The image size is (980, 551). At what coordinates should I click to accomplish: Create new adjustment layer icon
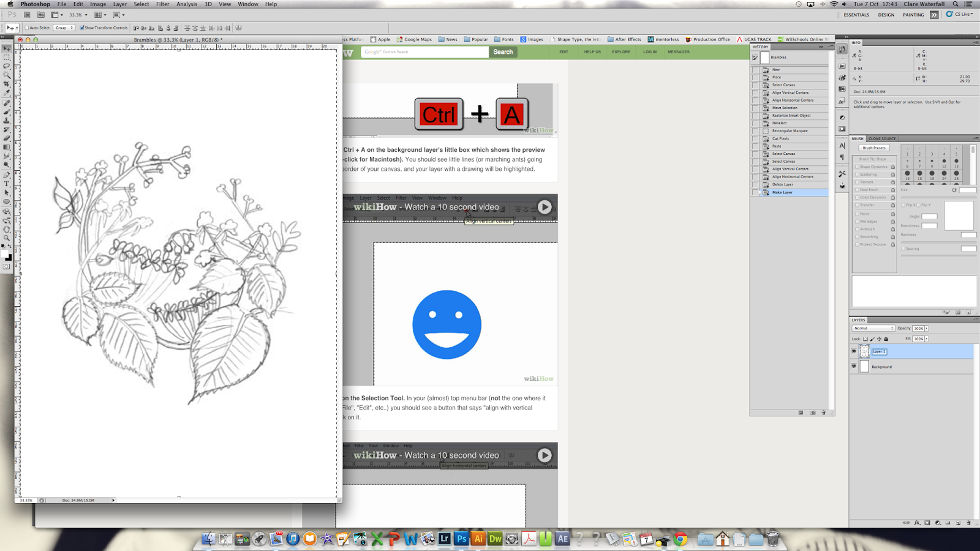[x=938, y=523]
